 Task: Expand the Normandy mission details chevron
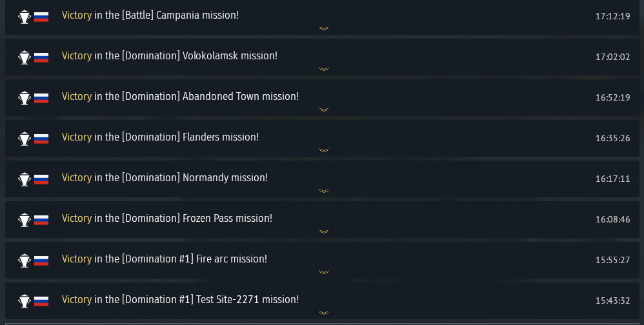pyautogui.click(x=324, y=191)
